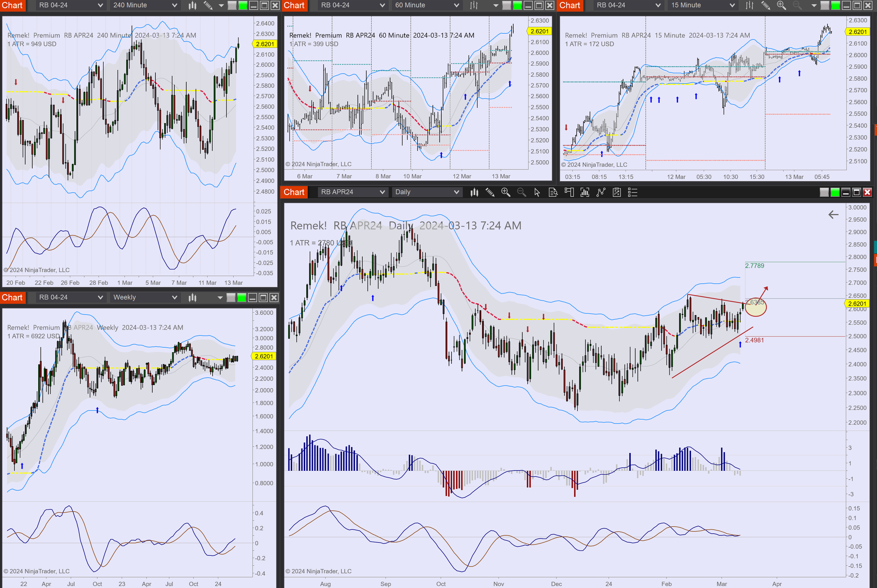Open the properties list icon in Daily toolbar
Image resolution: width=877 pixels, height=588 pixels.
(x=632, y=192)
